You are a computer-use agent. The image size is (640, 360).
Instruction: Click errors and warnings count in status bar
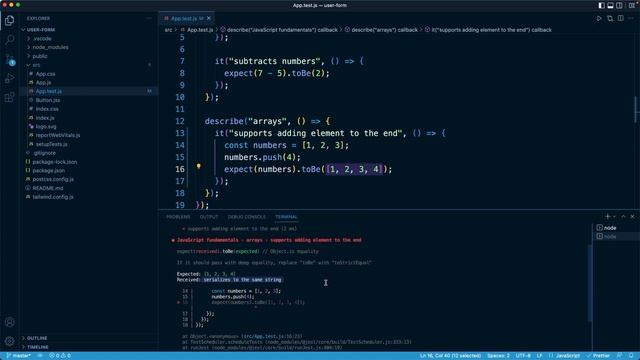click(x=60, y=356)
